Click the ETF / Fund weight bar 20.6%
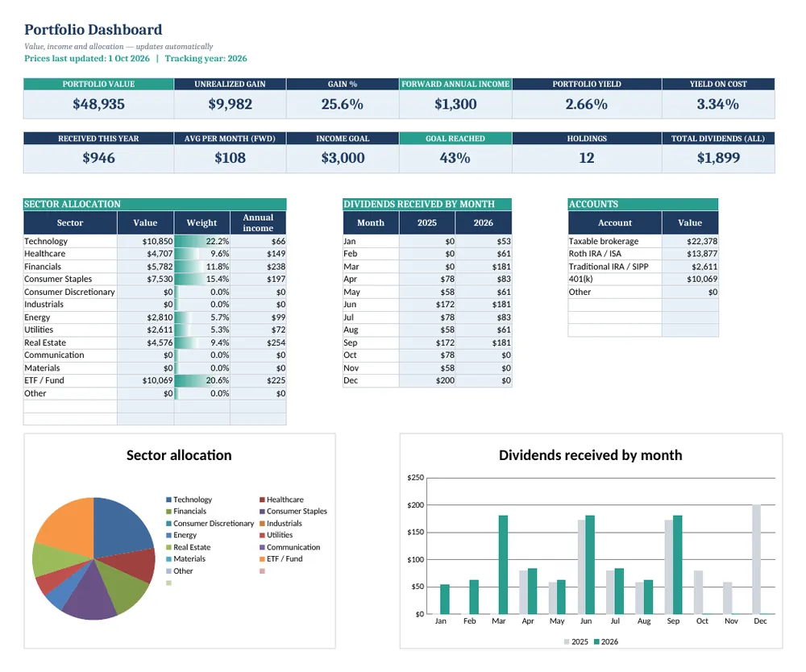The width and height of the screenshot is (806, 672). click(x=202, y=380)
